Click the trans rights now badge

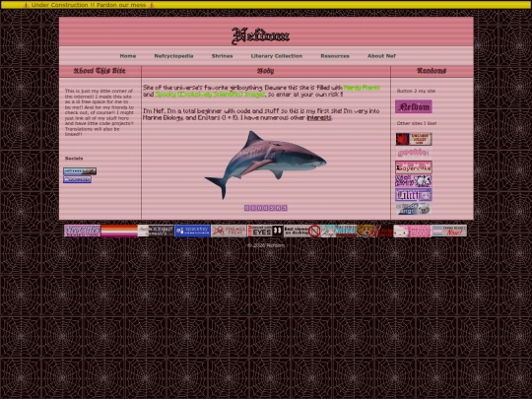[449, 231]
